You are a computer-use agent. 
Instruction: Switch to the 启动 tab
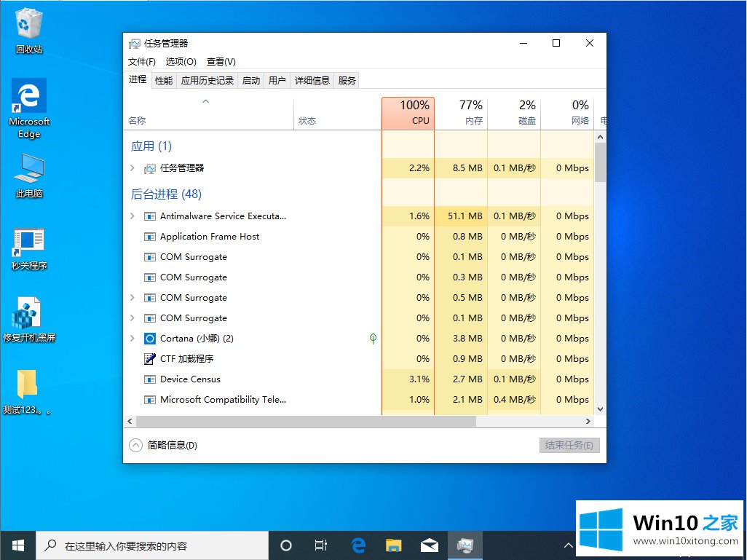[251, 81]
